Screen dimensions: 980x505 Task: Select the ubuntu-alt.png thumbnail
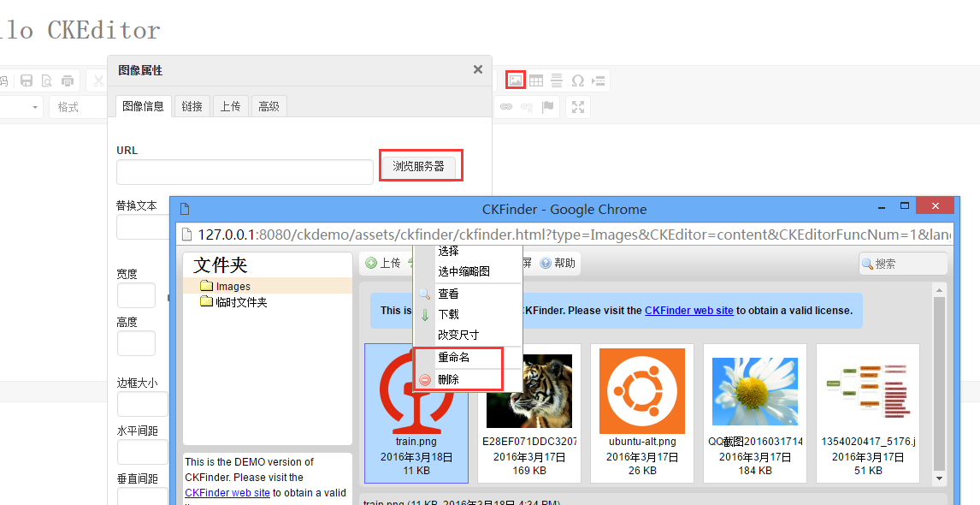642,413
